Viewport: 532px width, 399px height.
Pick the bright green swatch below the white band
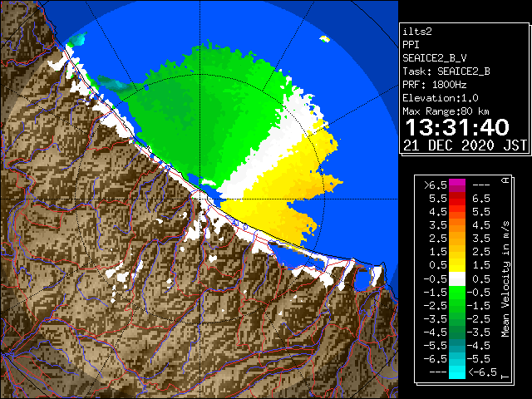tap(457, 293)
